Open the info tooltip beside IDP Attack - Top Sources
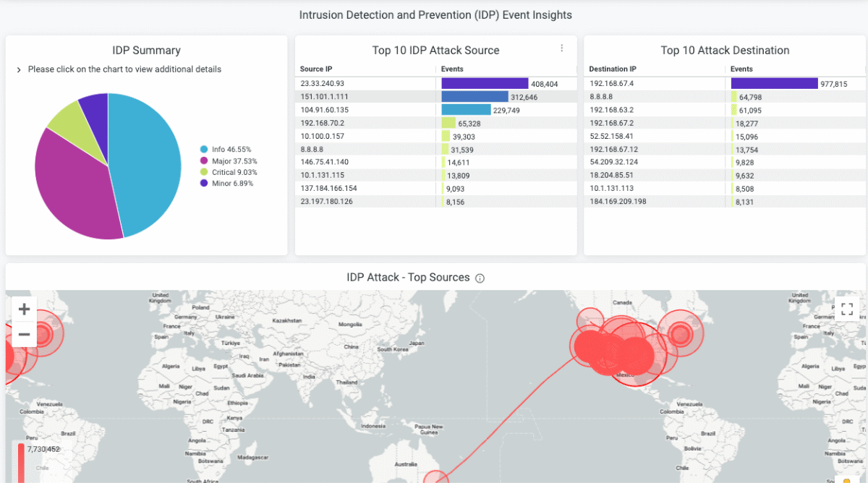The image size is (868, 483). (x=480, y=278)
